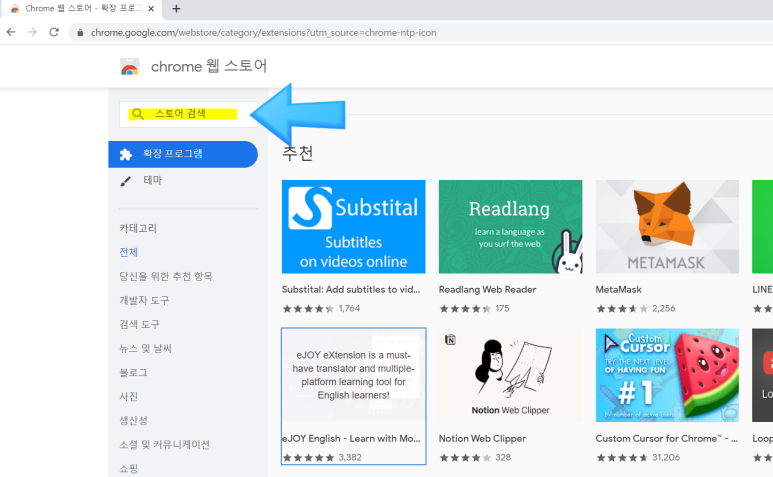The width and height of the screenshot is (773, 477).
Task: Click the magnifier icon in the search box
Action: pyautogui.click(x=138, y=114)
